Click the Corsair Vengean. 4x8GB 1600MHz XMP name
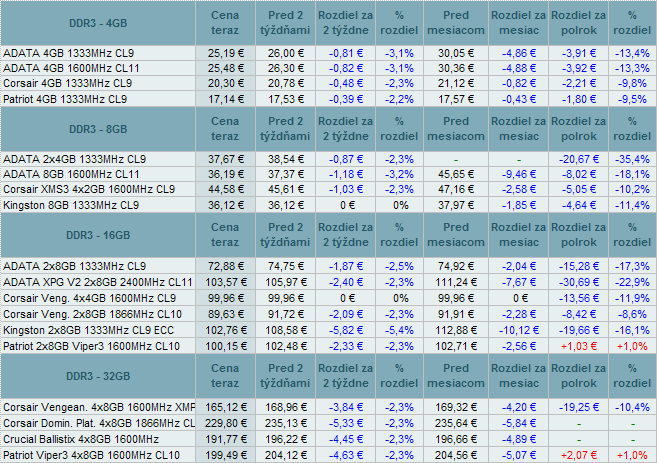This screenshot has height=463, width=657. (99, 407)
